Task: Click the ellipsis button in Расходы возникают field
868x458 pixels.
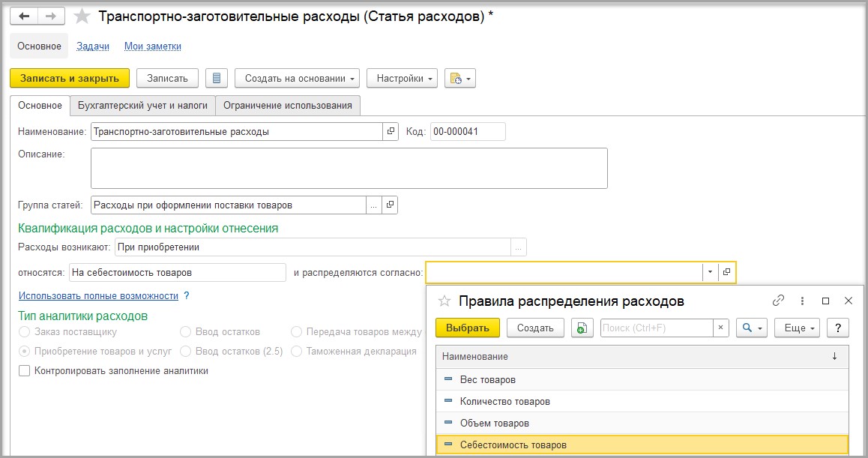Action: 518,247
